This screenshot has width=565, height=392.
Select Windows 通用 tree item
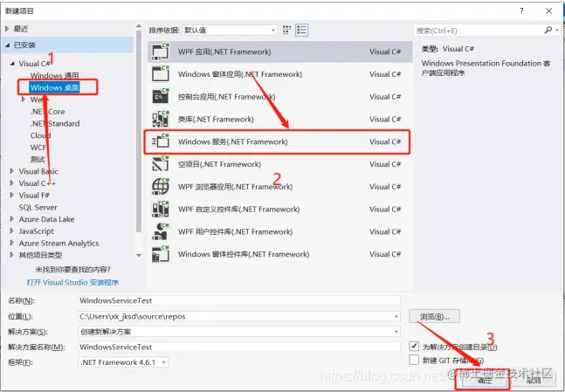pos(54,76)
